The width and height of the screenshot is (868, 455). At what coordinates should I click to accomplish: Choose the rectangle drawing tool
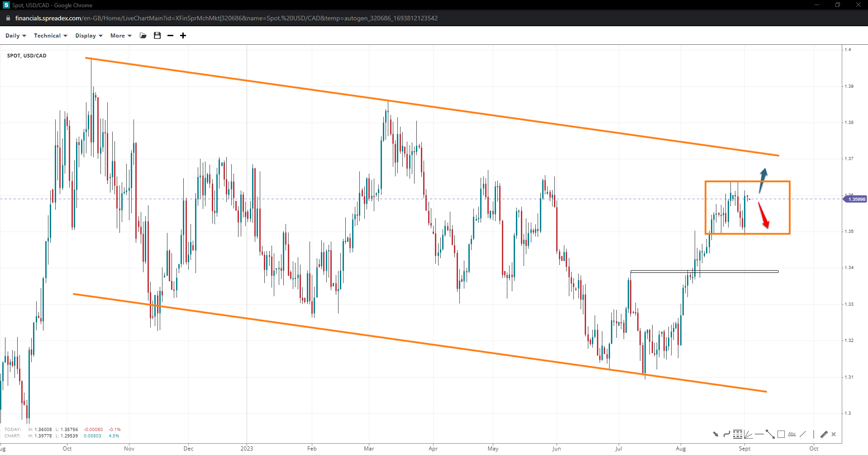(x=781, y=434)
